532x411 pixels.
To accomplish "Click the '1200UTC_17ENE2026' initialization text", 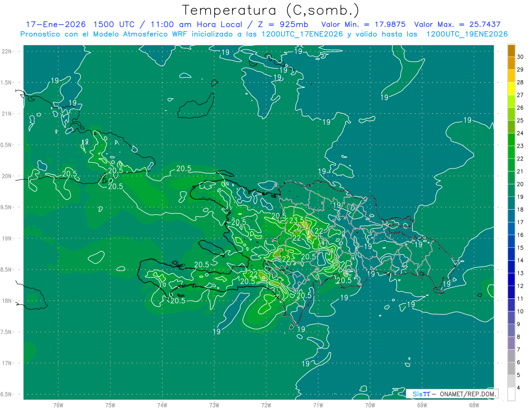I will [x=301, y=34].
